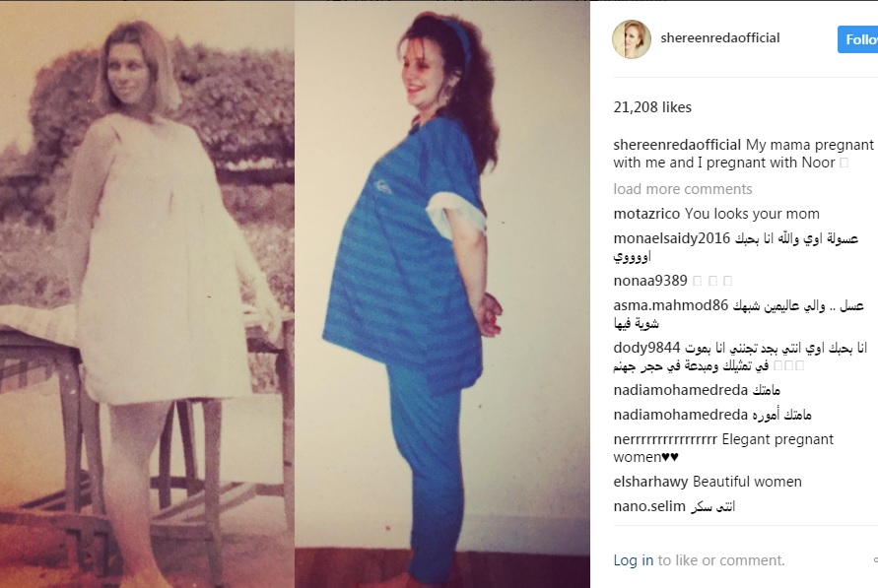Open nano.selim commenter profile

pyautogui.click(x=649, y=506)
